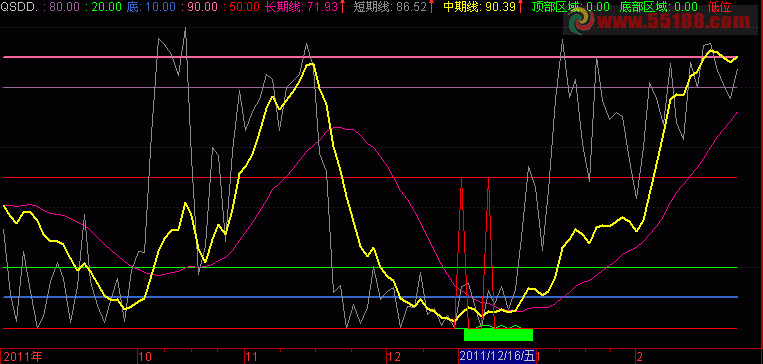
Task: Click the green bottom-zone bar on chart
Action: click(499, 335)
